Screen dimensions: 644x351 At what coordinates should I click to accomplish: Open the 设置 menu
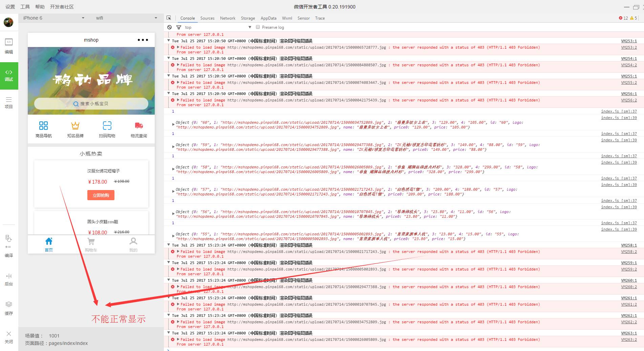click(10, 7)
